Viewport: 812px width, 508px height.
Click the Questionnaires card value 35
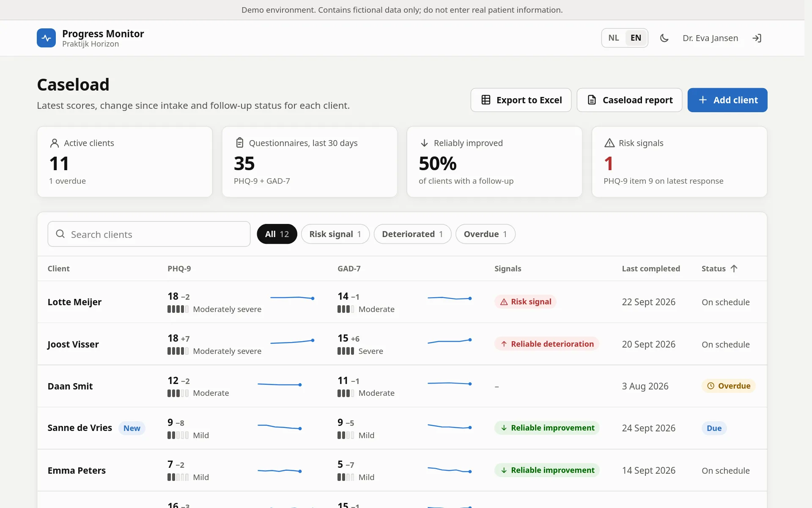point(244,163)
